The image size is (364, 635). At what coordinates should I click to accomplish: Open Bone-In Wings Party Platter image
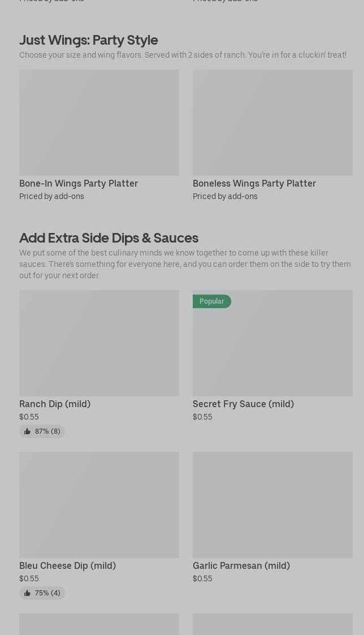[x=99, y=122]
